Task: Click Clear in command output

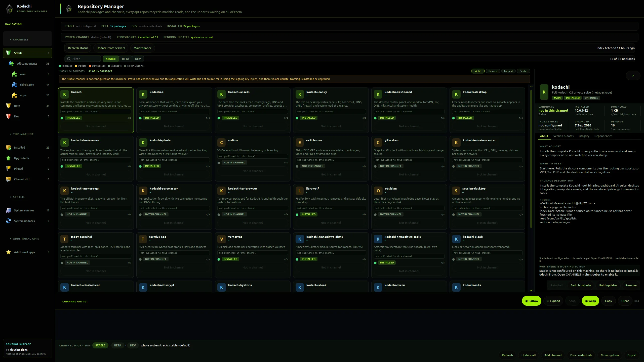Action: 625,301
